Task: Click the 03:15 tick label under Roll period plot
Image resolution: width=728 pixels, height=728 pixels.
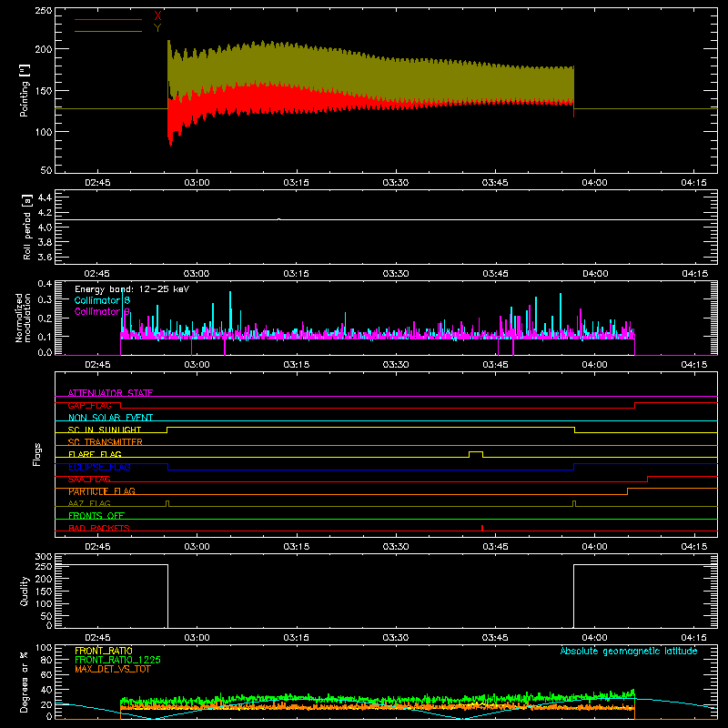Action: [297, 274]
